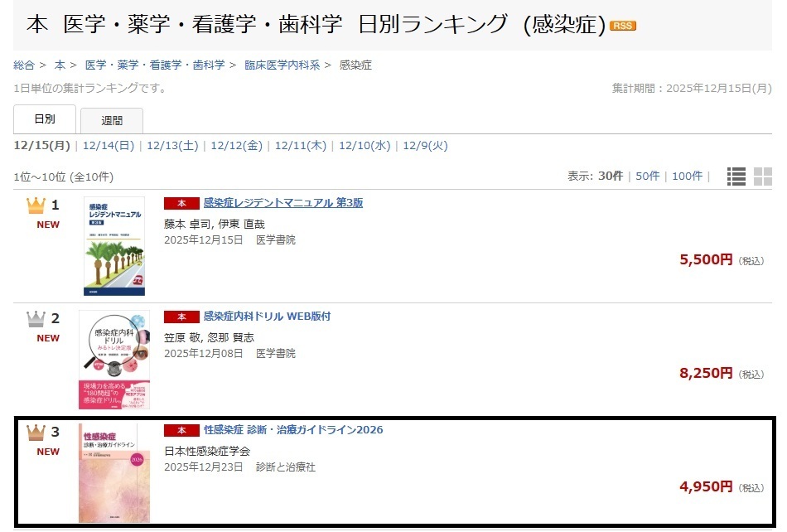Click the palm tree book cover thumbnail

click(x=114, y=246)
